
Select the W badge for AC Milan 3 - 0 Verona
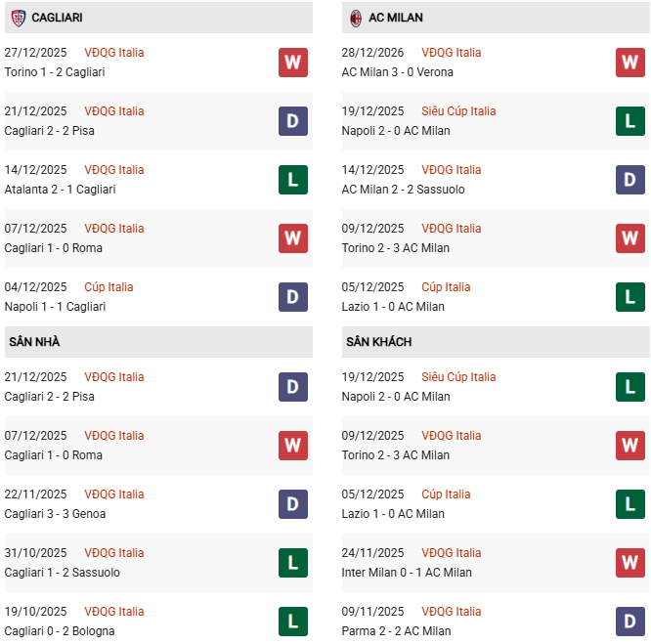pyautogui.click(x=629, y=63)
